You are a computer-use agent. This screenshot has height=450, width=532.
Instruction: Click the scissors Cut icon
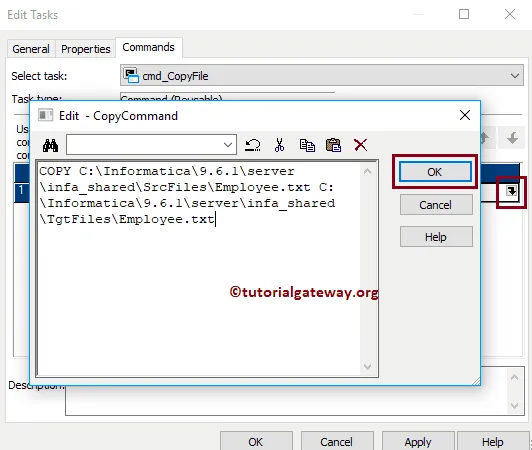(280, 145)
